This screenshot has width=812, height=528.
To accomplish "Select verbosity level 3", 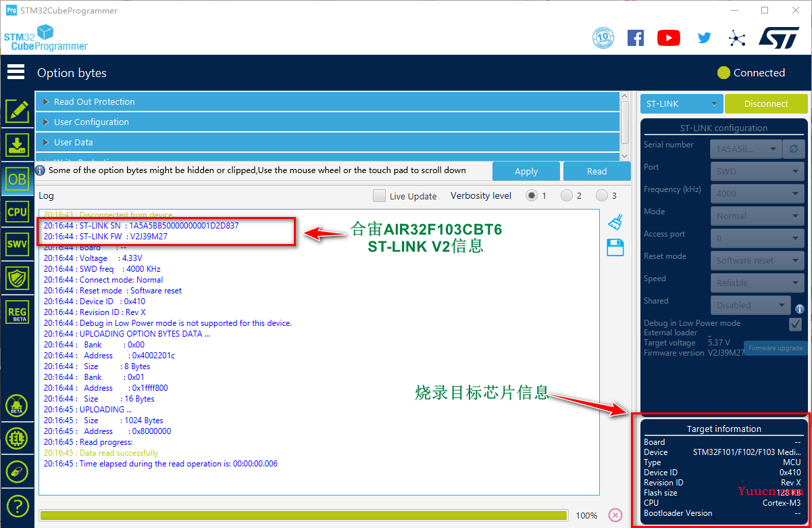I will pyautogui.click(x=602, y=196).
